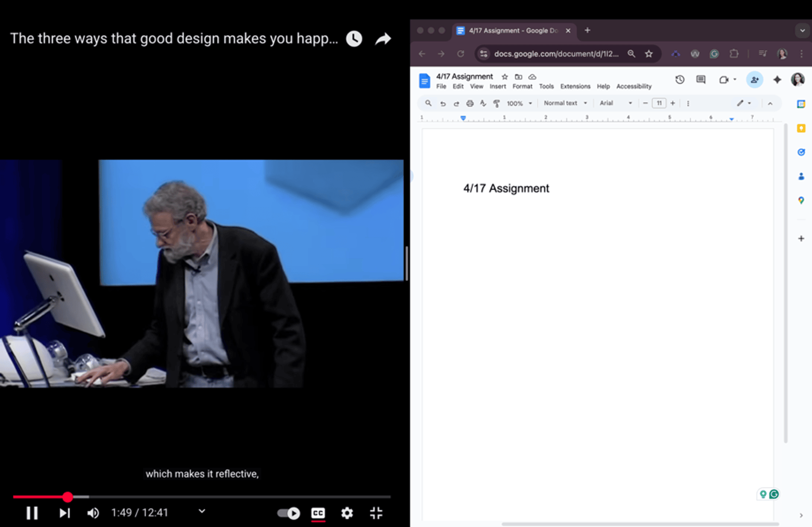Open Google Tasks in the side panel
The height and width of the screenshot is (527, 812).
tap(801, 152)
